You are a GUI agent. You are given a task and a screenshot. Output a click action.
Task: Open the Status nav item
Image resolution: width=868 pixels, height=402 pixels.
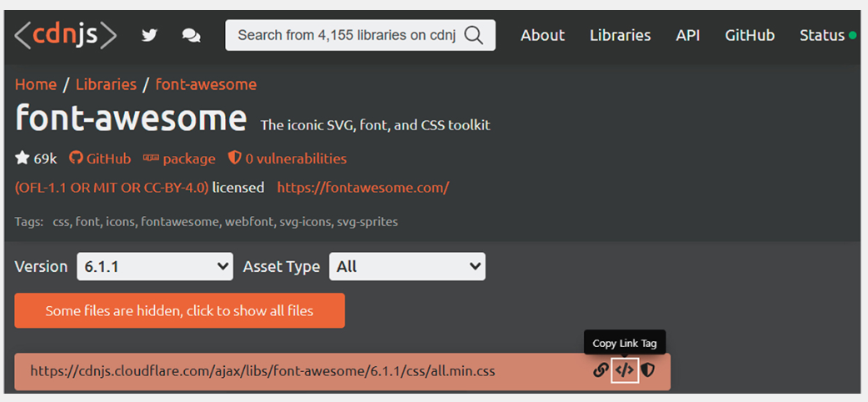coord(822,36)
